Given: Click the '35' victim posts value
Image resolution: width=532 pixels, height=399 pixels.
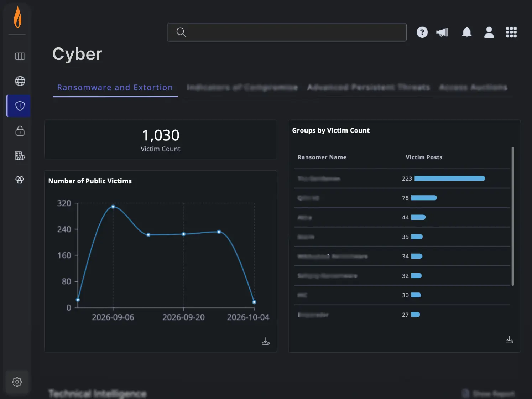Looking at the screenshot, I should point(405,237).
